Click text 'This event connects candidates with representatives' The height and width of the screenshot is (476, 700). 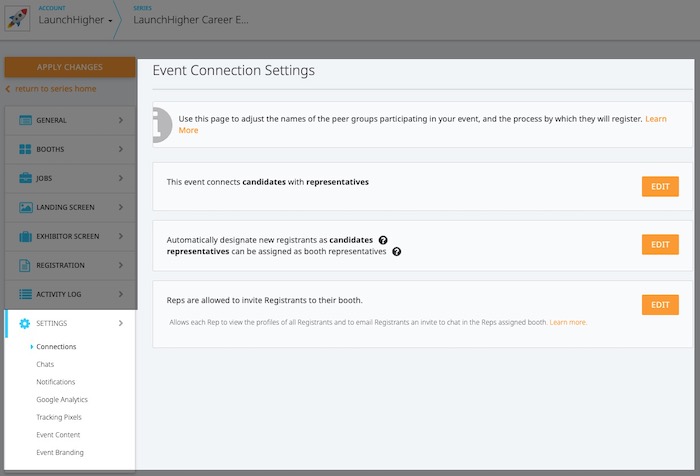[x=268, y=182]
